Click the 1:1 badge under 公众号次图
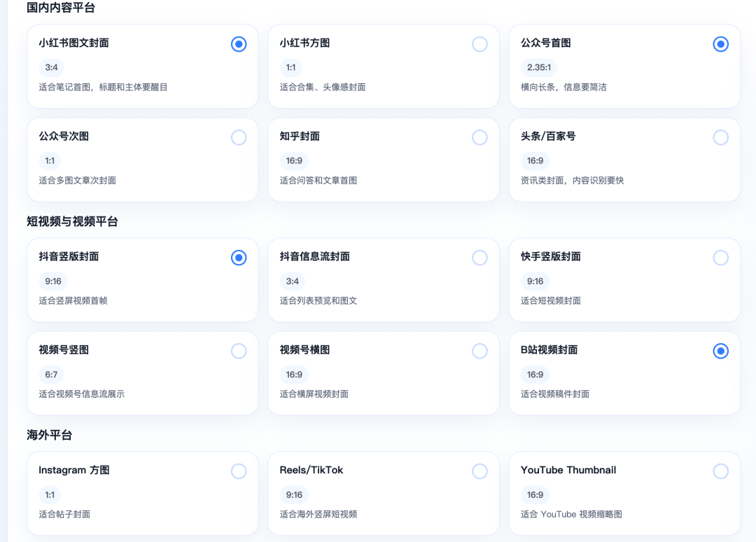The image size is (756, 542). 50,161
